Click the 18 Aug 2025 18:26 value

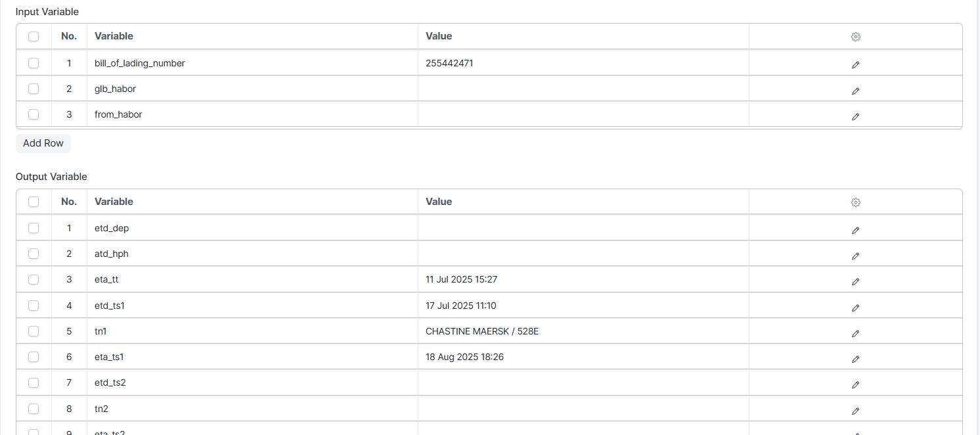(x=464, y=357)
